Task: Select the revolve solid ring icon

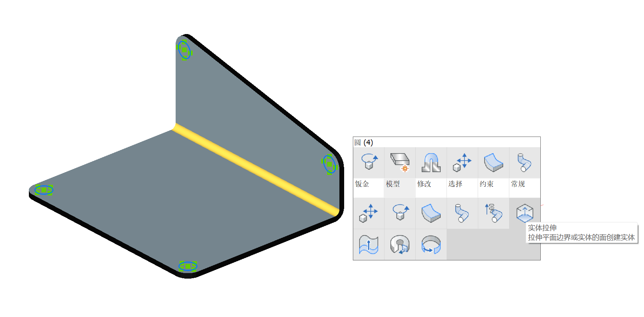Action: point(400,245)
